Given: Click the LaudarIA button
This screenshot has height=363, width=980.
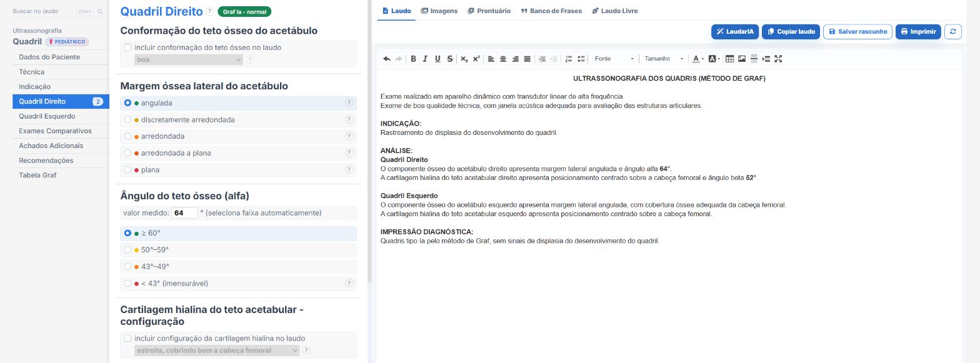Looking at the screenshot, I should point(735,32).
